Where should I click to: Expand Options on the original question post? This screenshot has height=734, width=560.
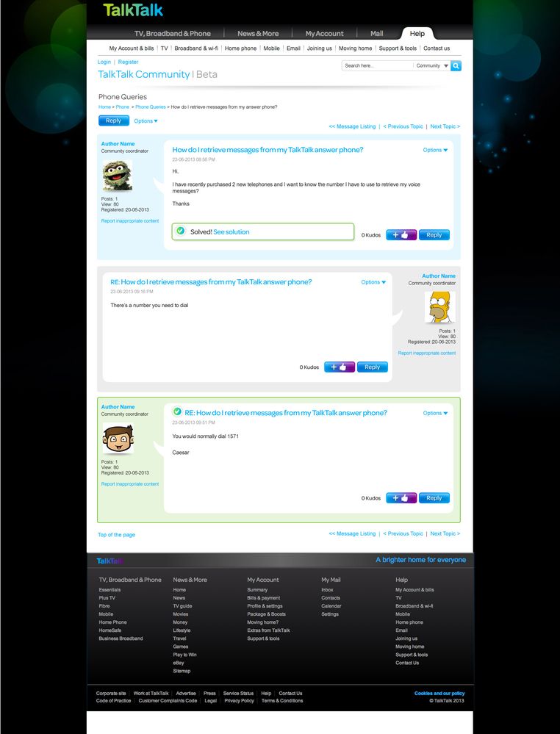tap(435, 151)
